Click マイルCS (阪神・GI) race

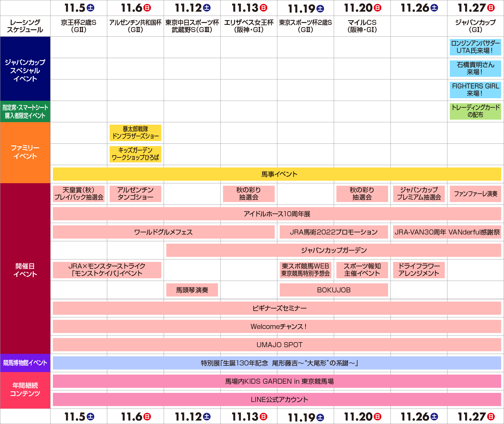tap(362, 26)
